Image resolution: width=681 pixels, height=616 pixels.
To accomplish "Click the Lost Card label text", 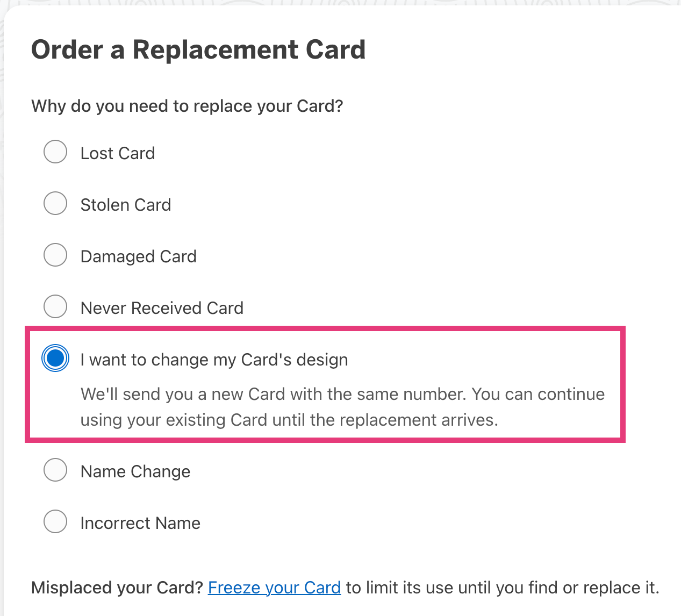I will coord(117,153).
